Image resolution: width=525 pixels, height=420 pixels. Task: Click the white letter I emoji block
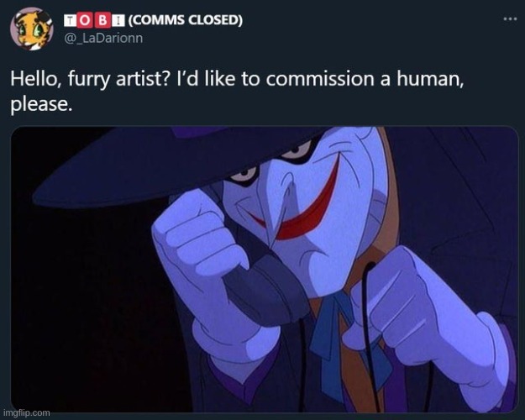[x=118, y=20]
